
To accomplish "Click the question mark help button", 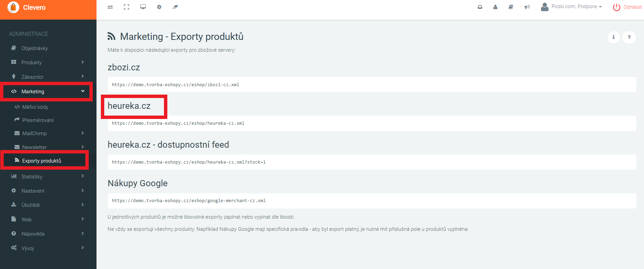I will pyautogui.click(x=629, y=37).
